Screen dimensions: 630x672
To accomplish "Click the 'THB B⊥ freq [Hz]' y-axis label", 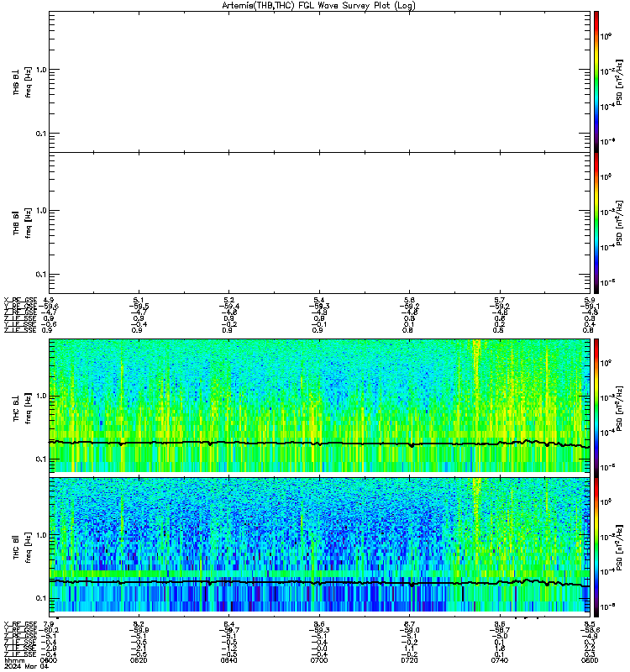I will pos(23,81).
